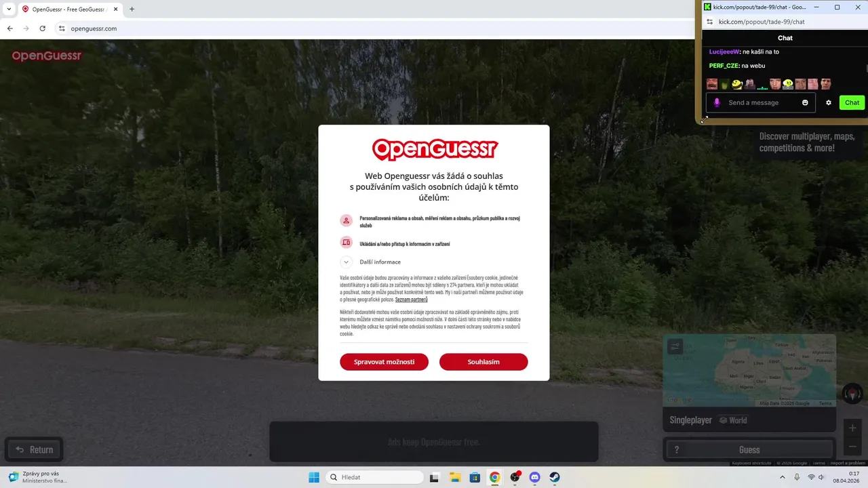Click the LucijeeeW username in chat

pos(724,52)
